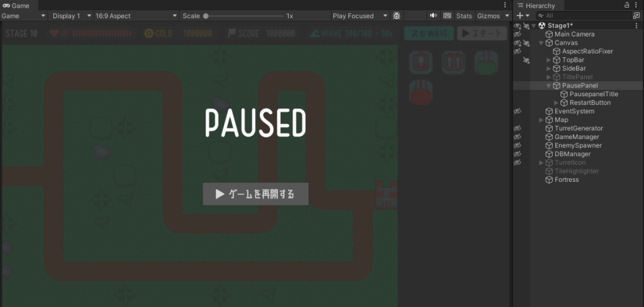Show EventSystem via hidden-eye icon
This screenshot has width=644, height=307.
click(518, 111)
